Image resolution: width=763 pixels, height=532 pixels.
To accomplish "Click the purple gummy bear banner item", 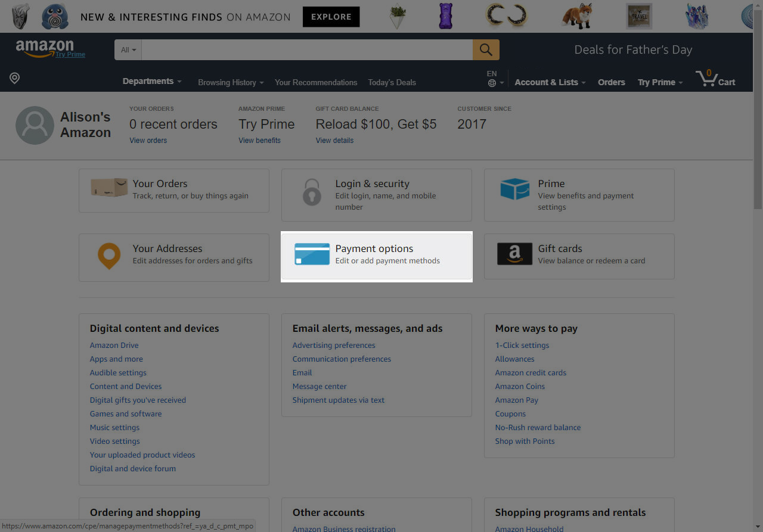I will pos(446,16).
